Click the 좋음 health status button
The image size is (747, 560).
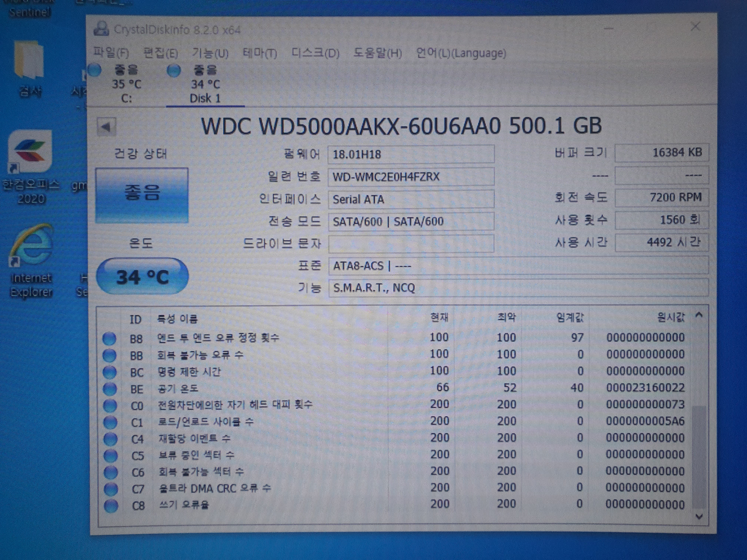click(x=142, y=195)
